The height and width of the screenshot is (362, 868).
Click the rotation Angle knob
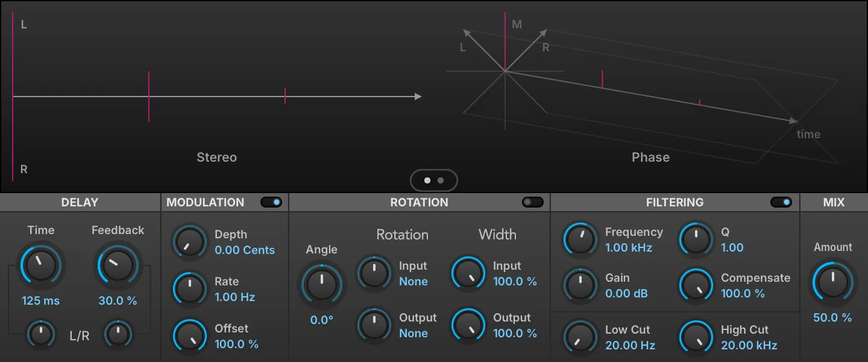coord(321,284)
